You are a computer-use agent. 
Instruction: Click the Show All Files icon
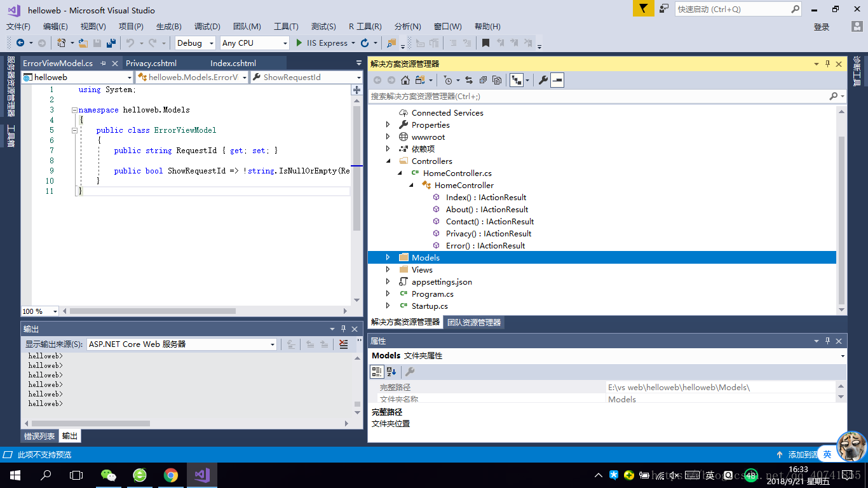click(x=497, y=80)
